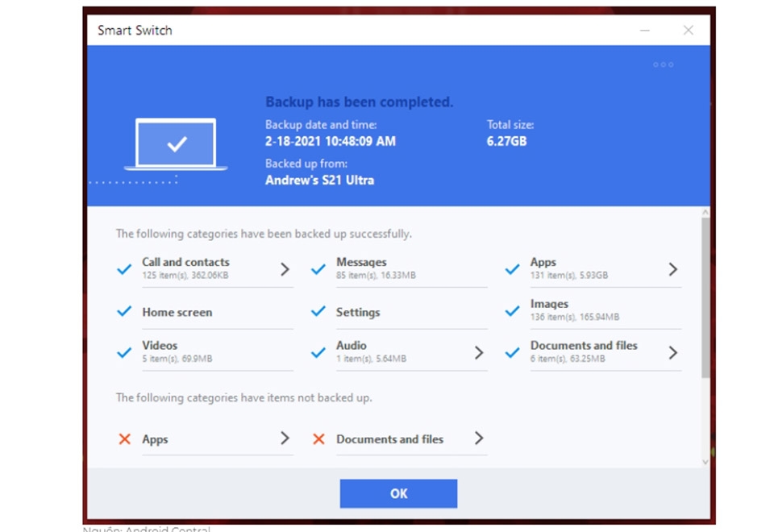Image resolution: width=774 pixels, height=532 pixels.
Task: Click the OK button
Action: [398, 493]
